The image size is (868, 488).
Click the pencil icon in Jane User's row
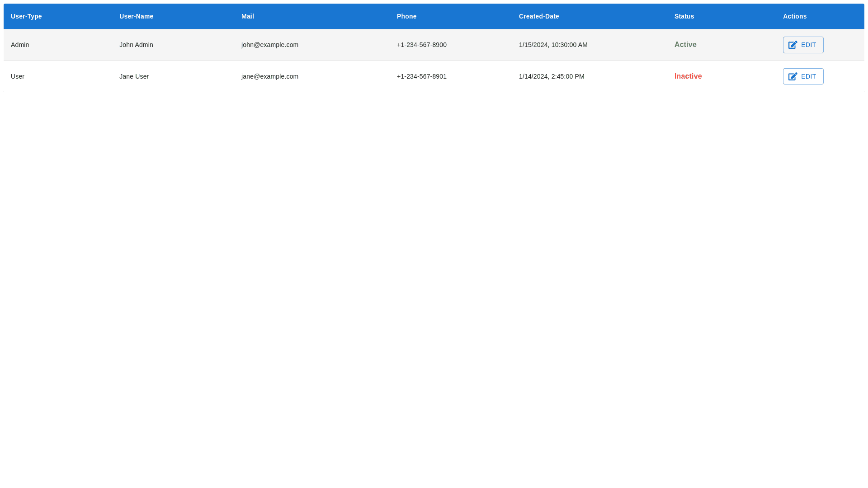[x=793, y=76]
